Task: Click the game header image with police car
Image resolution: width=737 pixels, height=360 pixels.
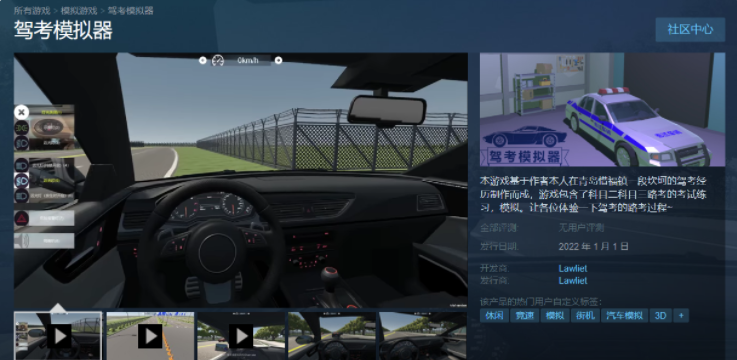Action: click(602, 110)
